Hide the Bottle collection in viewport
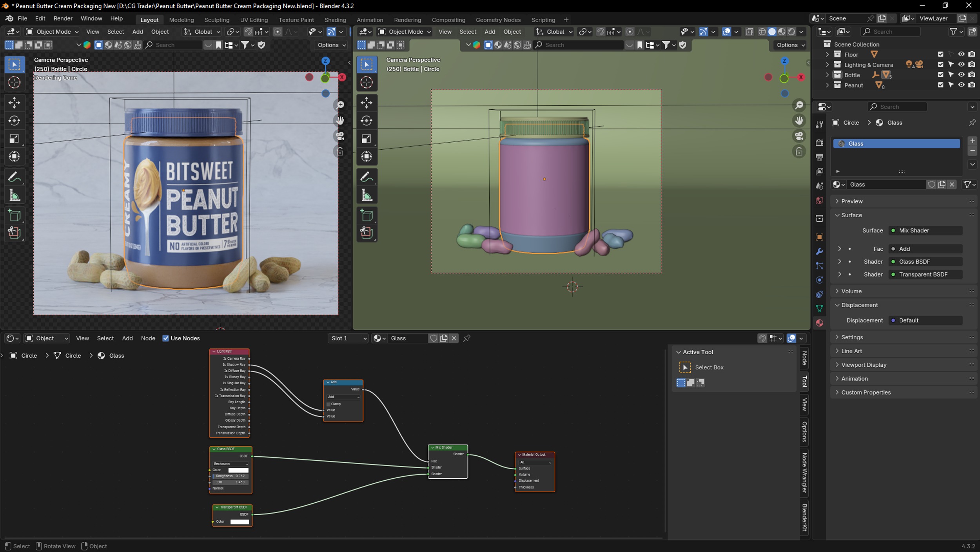 pos(961,75)
